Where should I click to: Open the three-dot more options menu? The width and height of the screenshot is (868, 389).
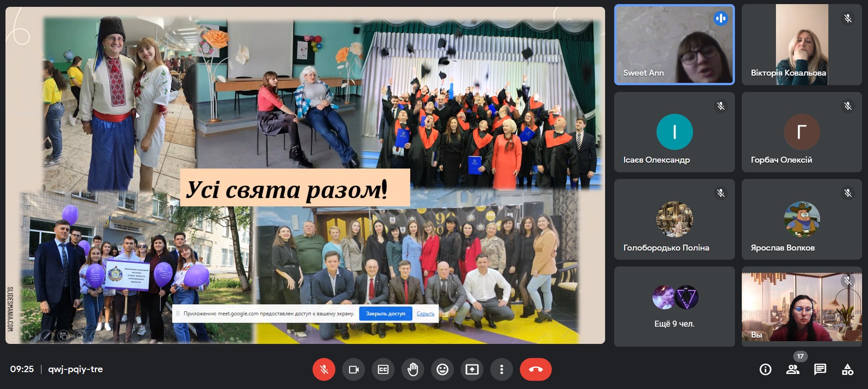click(x=502, y=369)
